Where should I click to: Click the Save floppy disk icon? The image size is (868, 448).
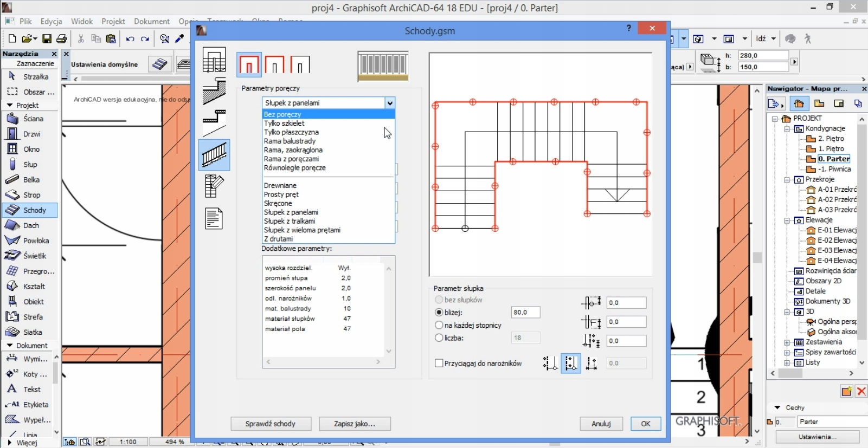(47, 38)
